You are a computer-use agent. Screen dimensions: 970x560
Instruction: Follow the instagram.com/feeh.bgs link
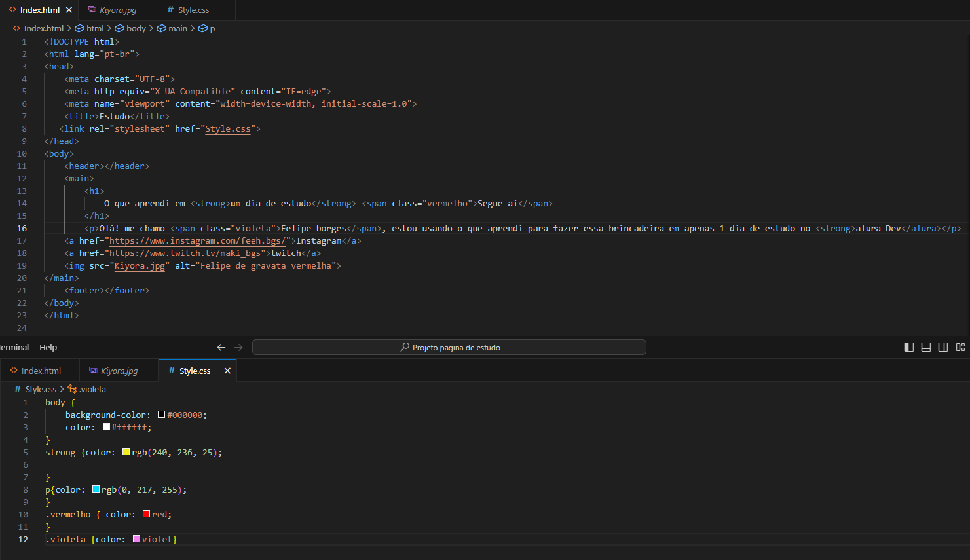(198, 240)
